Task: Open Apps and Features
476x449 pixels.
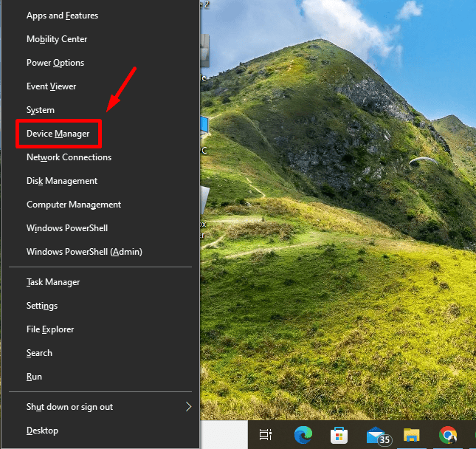Action: click(x=100, y=16)
